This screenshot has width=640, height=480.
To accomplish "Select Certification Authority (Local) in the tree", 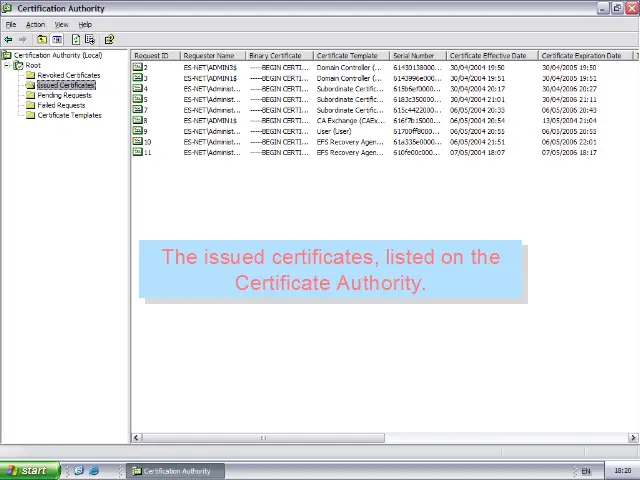I will 58,55.
